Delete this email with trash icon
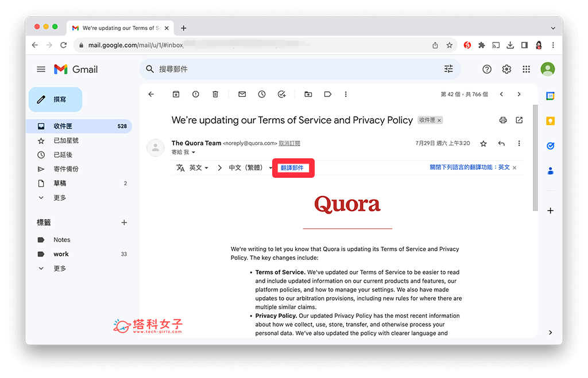588x378 pixels. pyautogui.click(x=215, y=95)
